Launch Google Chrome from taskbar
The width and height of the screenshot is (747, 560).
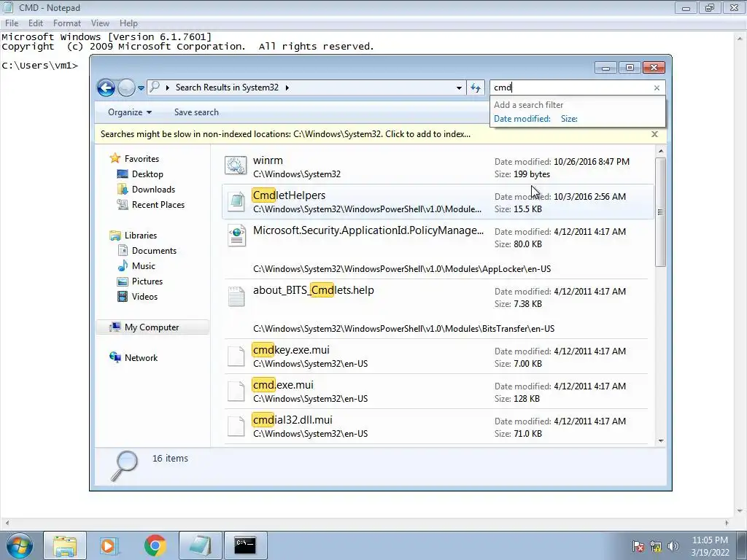[x=155, y=545]
